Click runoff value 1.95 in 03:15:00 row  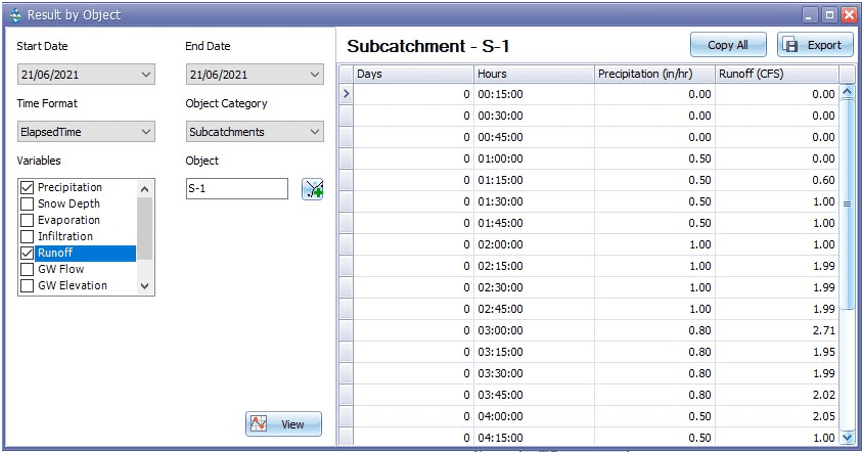click(777, 352)
